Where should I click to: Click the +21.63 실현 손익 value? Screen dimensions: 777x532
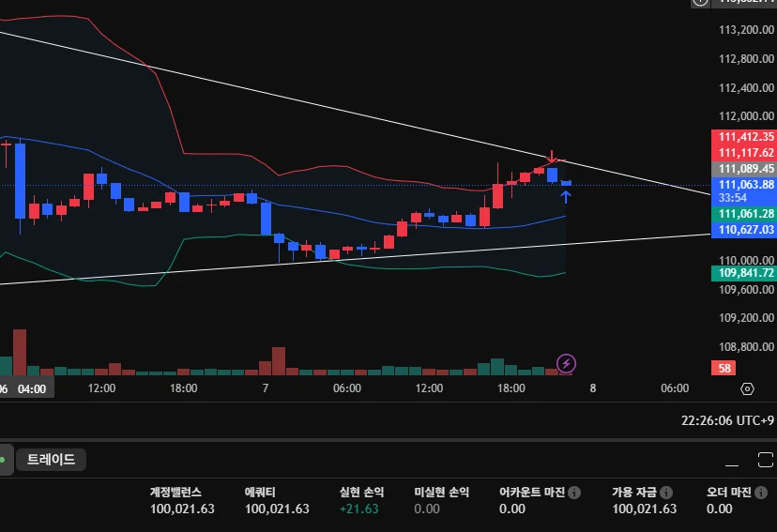pos(359,509)
